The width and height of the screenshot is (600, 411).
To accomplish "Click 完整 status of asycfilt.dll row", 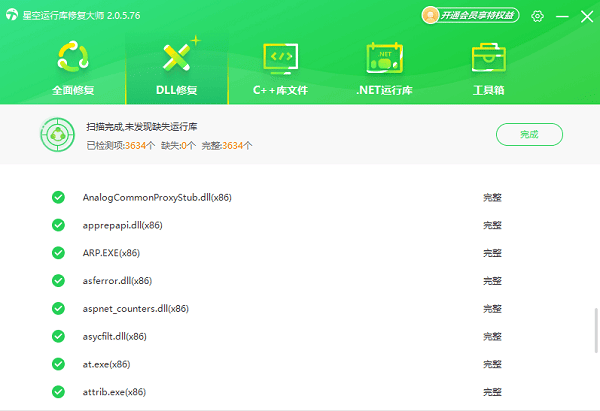I will [x=492, y=336].
